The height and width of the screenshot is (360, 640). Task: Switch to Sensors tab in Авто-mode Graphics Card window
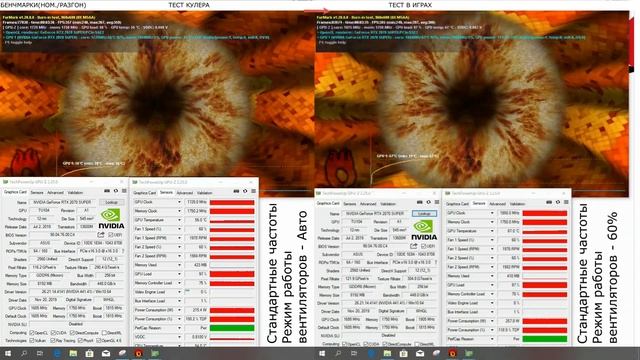37,192
